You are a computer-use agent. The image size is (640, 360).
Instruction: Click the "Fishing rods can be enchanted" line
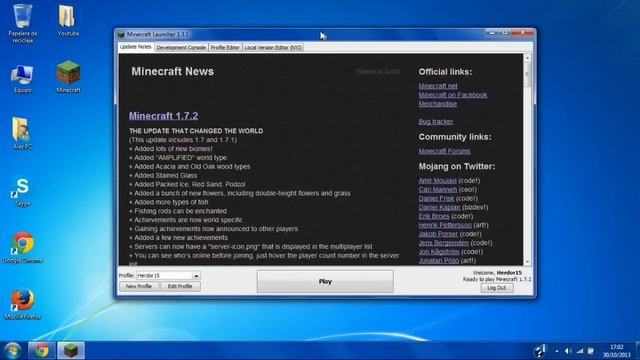178,211
